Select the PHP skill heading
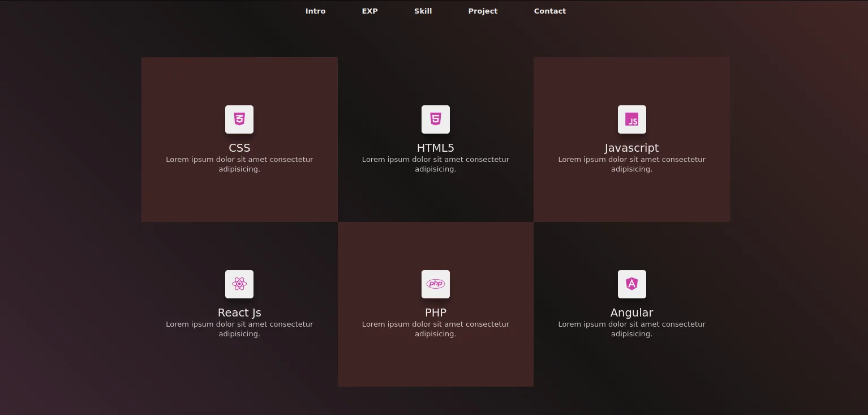The height and width of the screenshot is (415, 868). tap(436, 313)
